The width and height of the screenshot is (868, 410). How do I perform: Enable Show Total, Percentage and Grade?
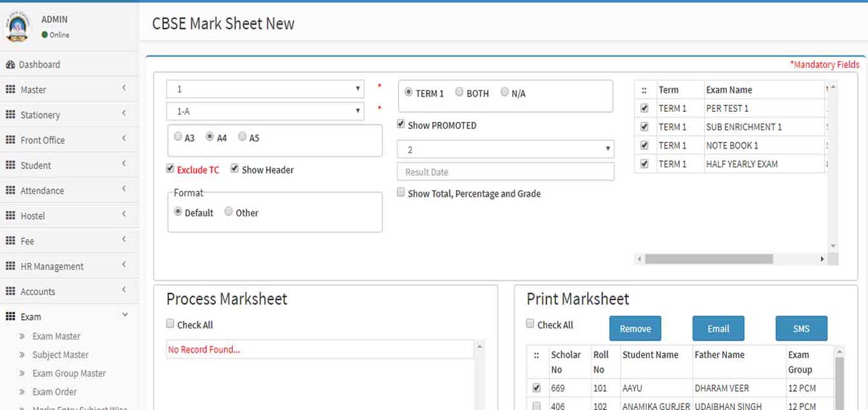401,193
